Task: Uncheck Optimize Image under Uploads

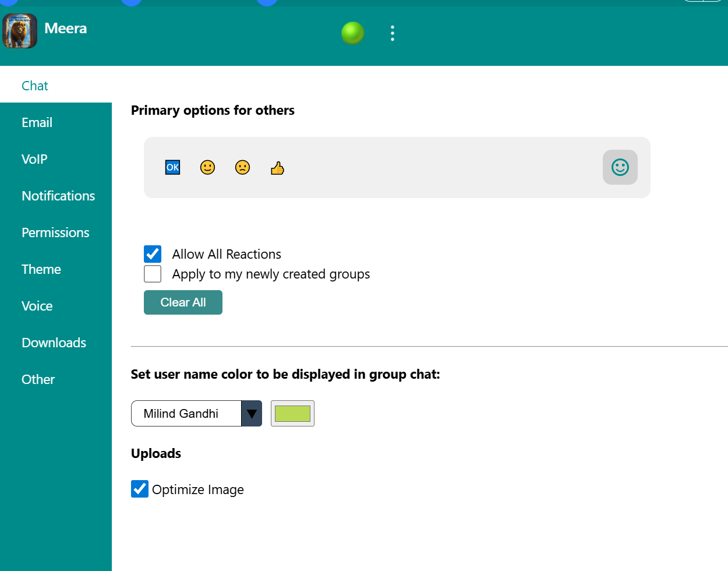Action: (x=139, y=489)
